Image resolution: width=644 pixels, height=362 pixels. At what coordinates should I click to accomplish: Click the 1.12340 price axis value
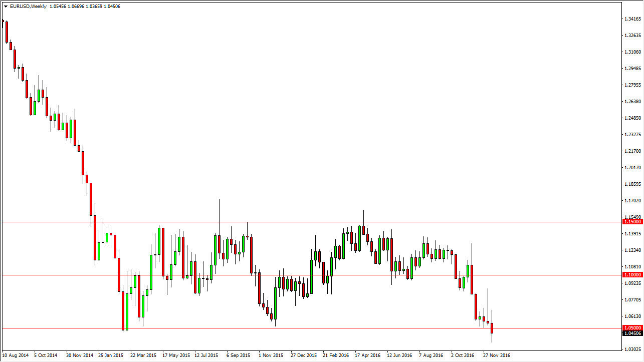(x=632, y=250)
